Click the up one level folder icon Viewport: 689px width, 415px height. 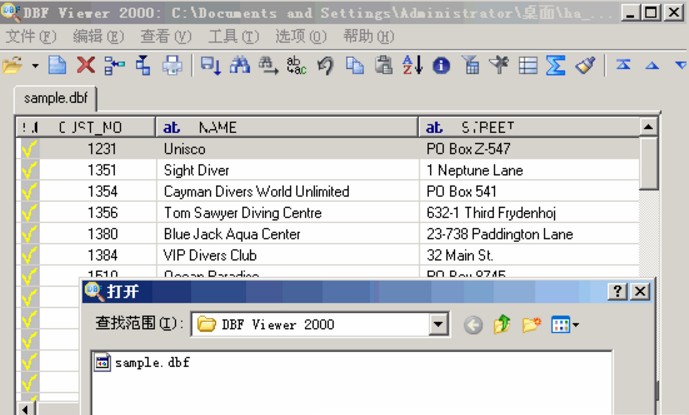502,324
